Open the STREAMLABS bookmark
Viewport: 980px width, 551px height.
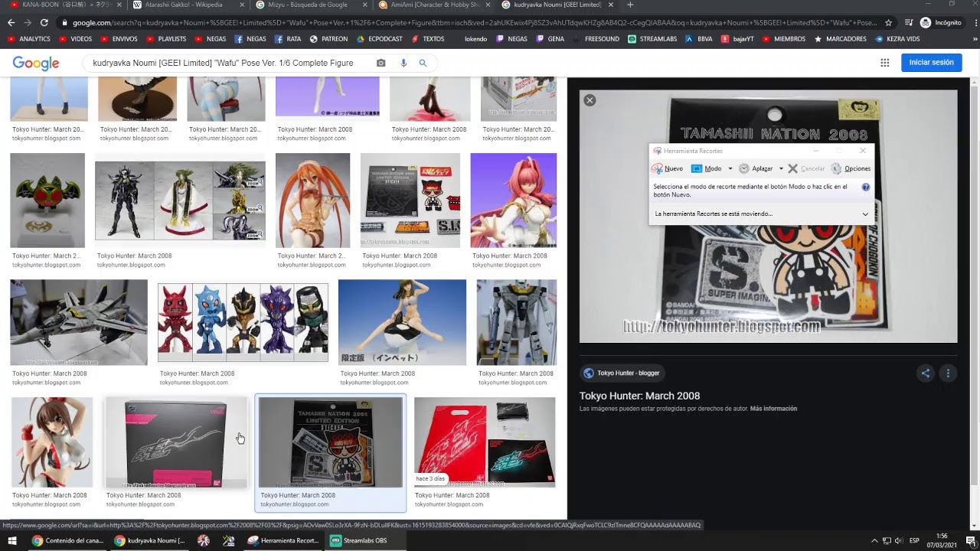coord(652,38)
